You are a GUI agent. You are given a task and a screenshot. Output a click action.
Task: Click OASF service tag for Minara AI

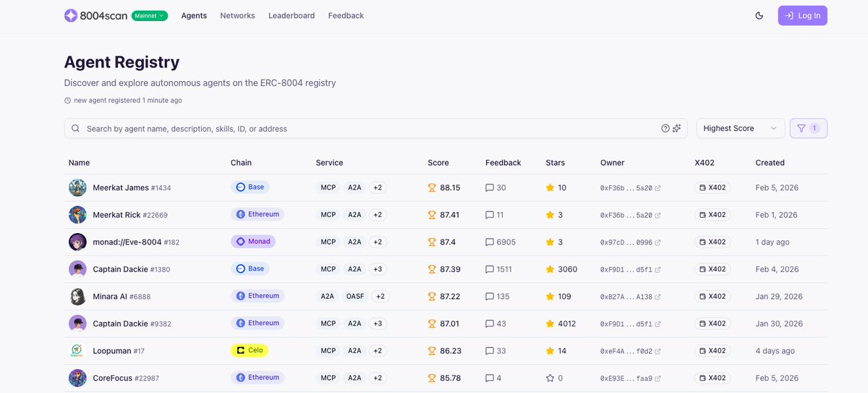tap(355, 296)
